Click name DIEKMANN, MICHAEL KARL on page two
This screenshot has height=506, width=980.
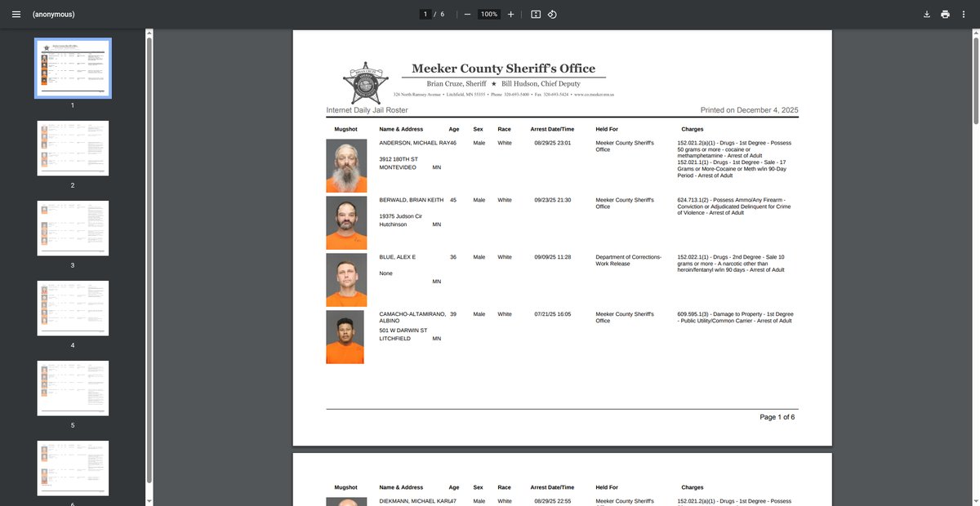[414, 501]
